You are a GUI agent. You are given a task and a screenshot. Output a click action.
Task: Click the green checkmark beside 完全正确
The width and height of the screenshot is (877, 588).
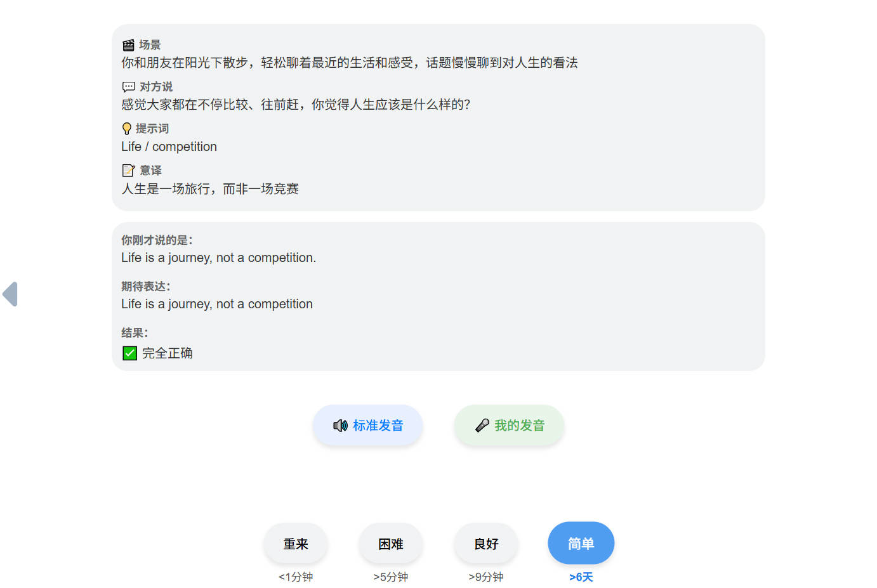click(x=129, y=353)
